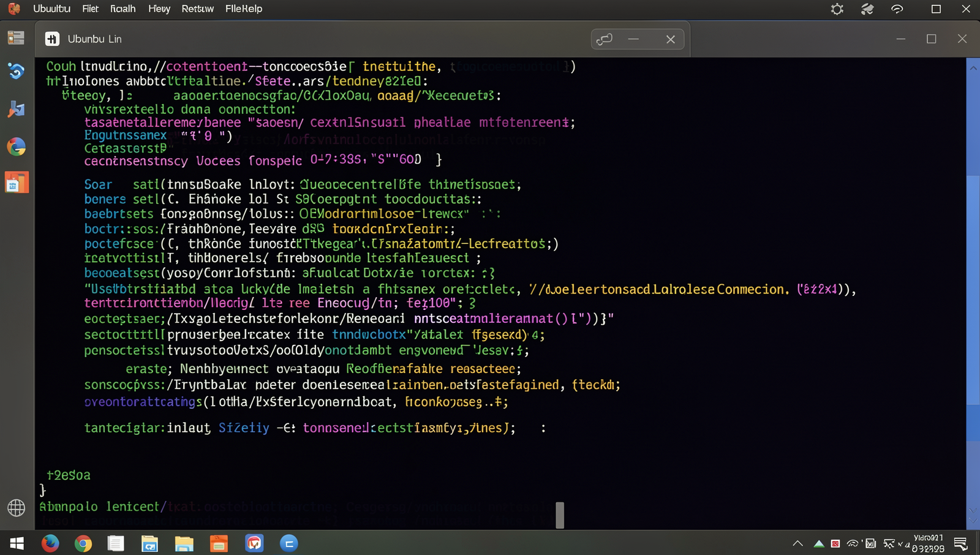Launch Firefox from the taskbar
Screen dimensions: 980x555
click(50, 543)
